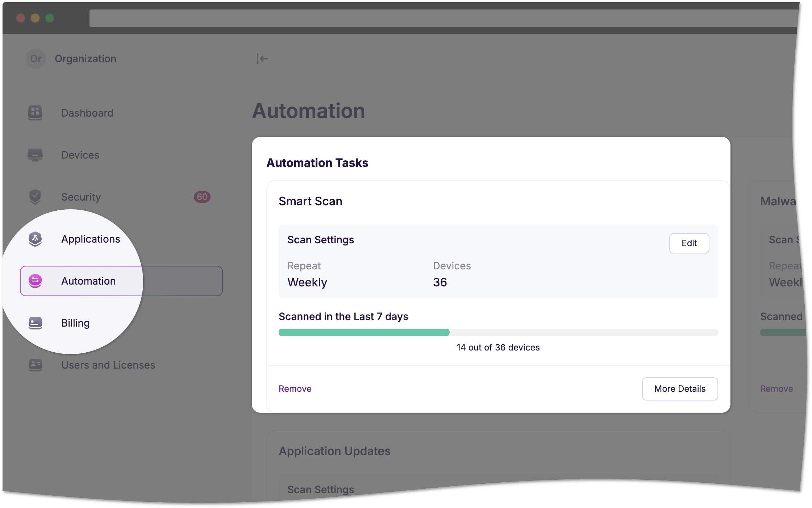The image size is (812, 508).
Task: Select Applications in the sidebar
Action: coord(121,239)
